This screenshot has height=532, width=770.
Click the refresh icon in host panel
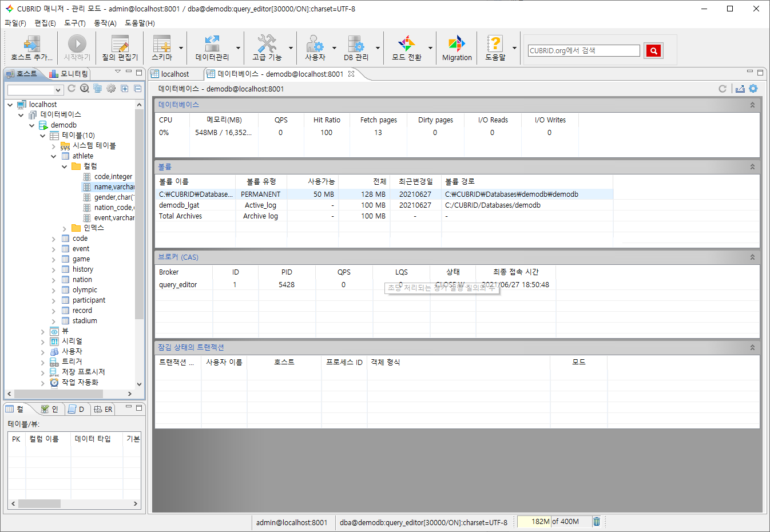tap(72, 89)
